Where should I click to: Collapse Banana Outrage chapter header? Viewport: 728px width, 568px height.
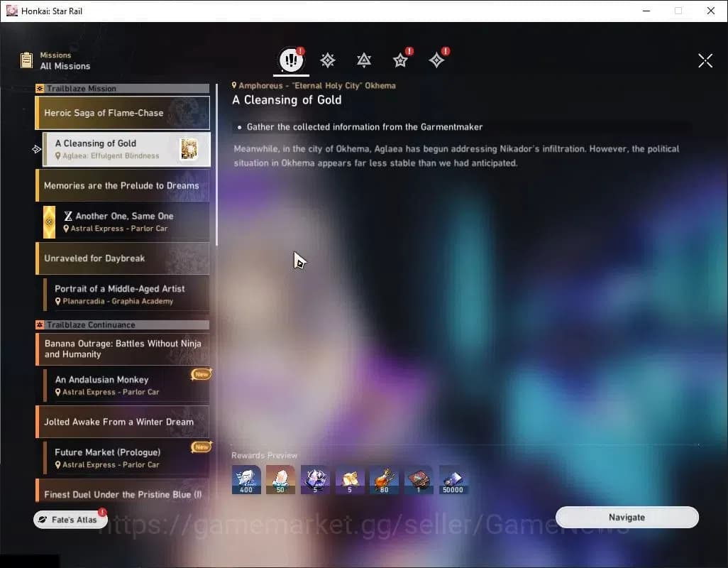click(123, 349)
